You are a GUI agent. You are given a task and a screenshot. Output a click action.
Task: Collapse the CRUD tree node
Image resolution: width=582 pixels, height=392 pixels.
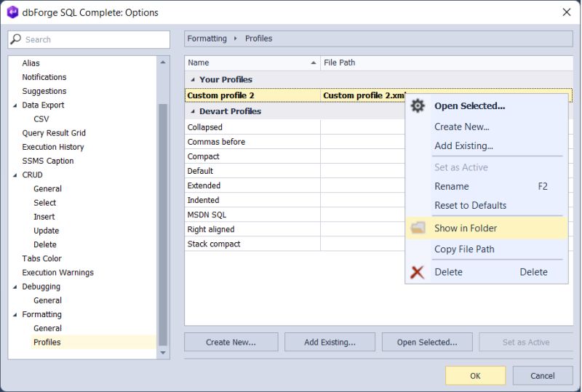(15, 175)
